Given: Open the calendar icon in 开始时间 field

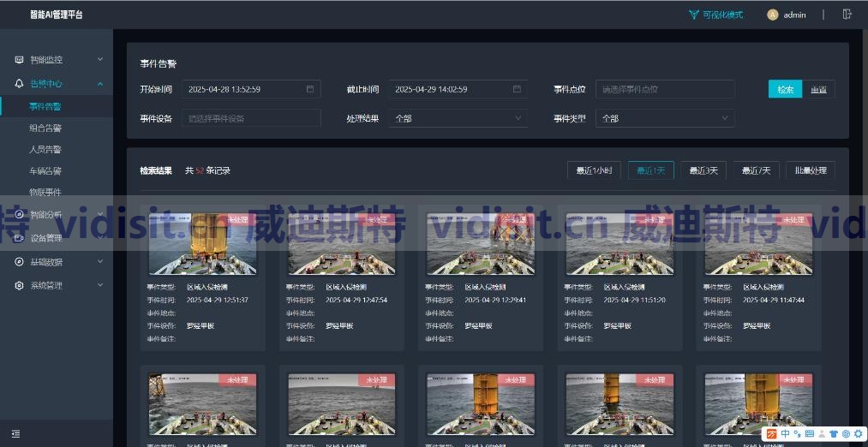Looking at the screenshot, I should (310, 89).
